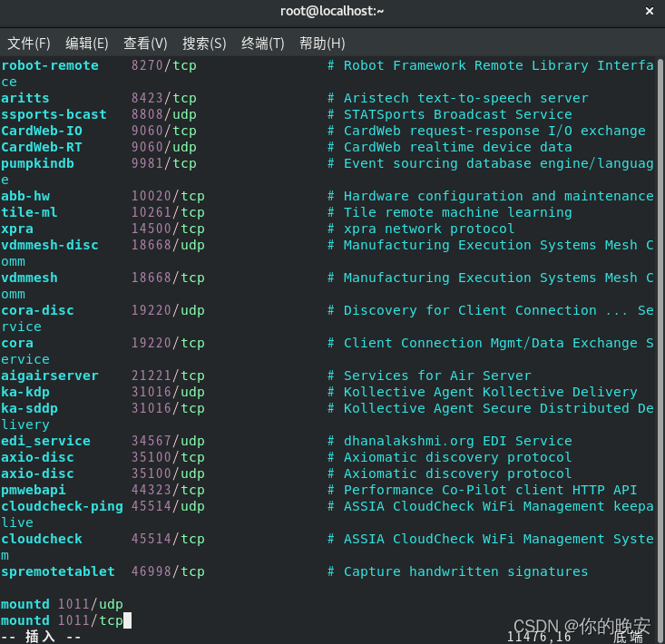
Task: Open the 编辑(E) menu
Action: (x=87, y=44)
